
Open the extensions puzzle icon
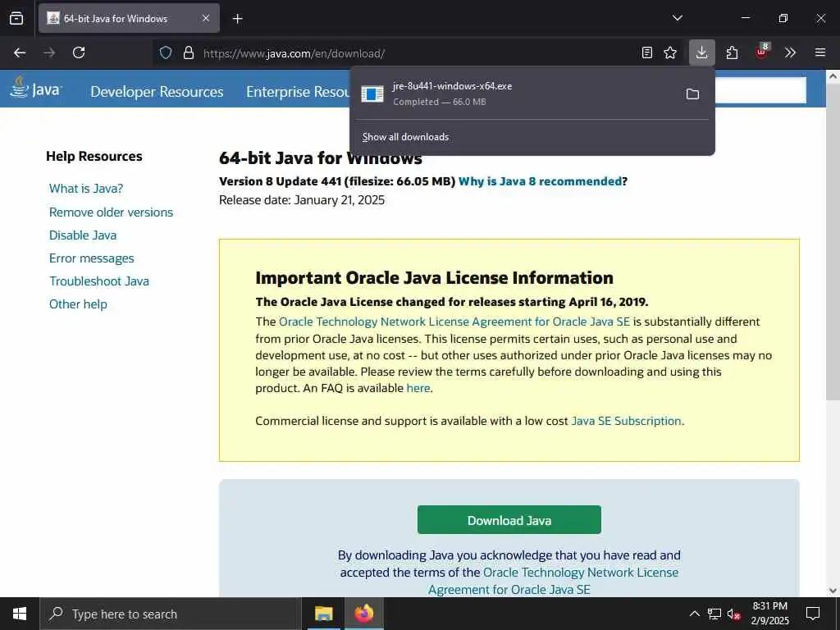(x=732, y=52)
